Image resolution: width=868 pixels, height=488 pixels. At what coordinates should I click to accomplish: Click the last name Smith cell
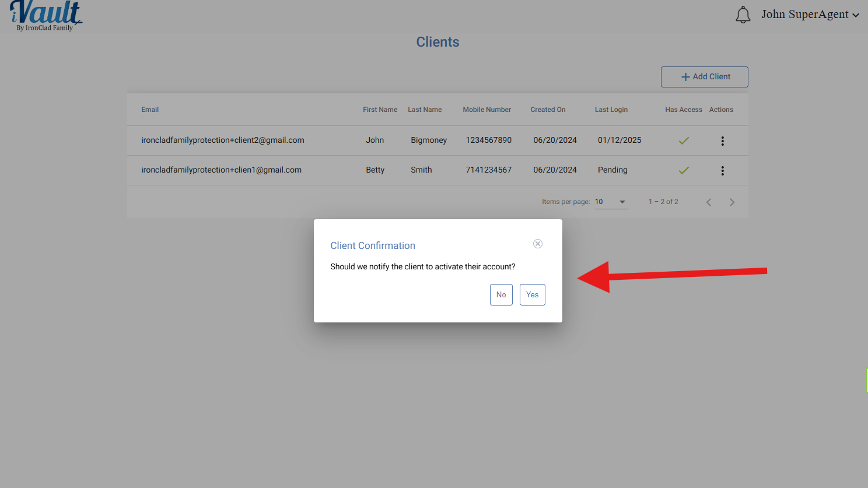421,170
